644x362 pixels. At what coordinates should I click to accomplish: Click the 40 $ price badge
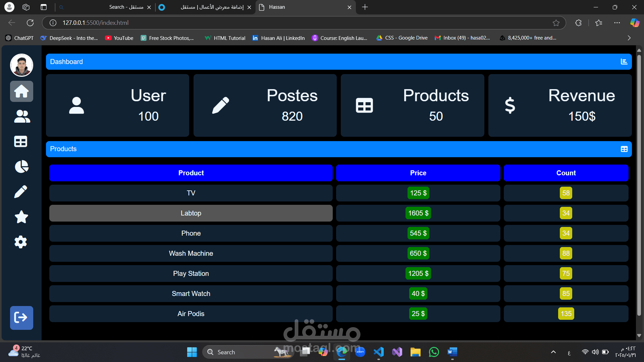(418, 294)
